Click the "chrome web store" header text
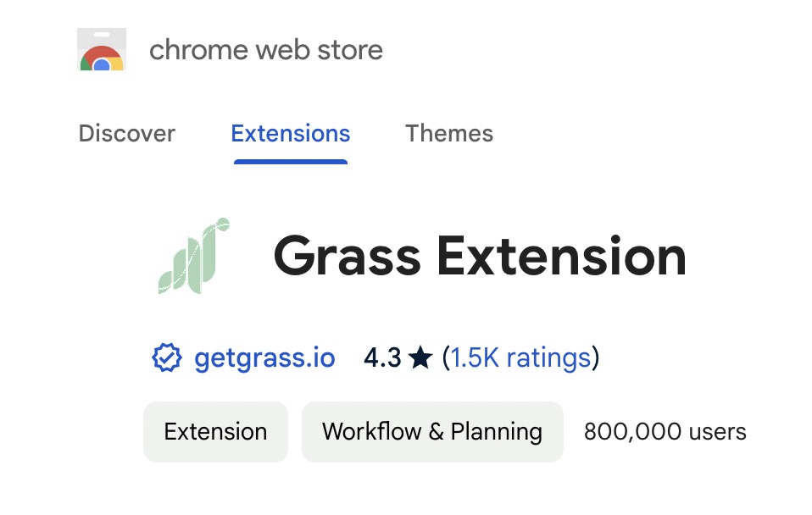The image size is (812, 515). (x=266, y=51)
